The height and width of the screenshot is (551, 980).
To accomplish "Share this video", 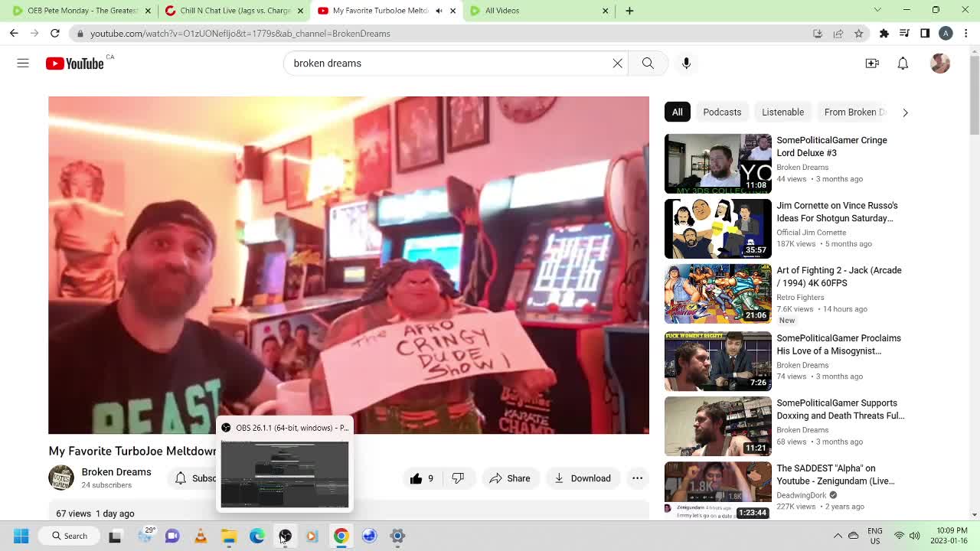I will pyautogui.click(x=510, y=478).
